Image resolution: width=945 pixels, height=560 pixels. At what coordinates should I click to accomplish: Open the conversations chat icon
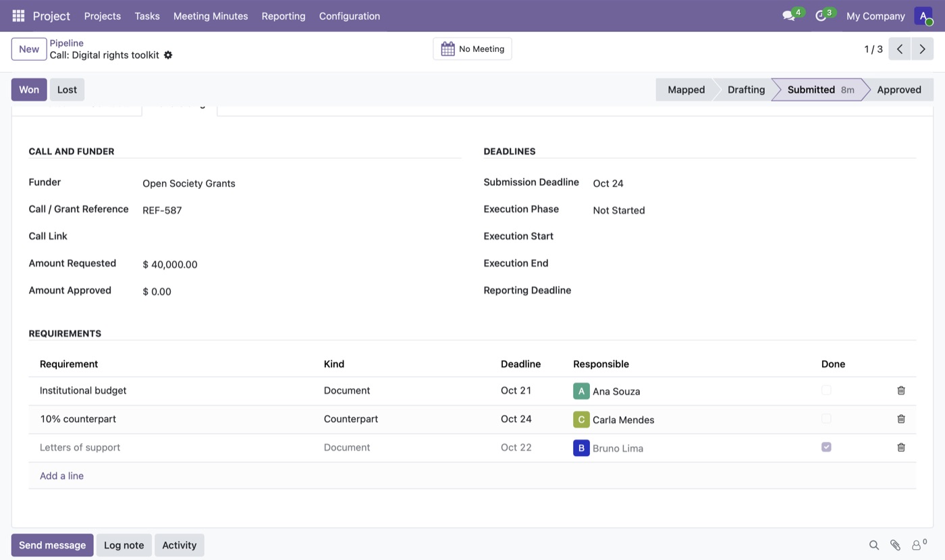tap(788, 16)
